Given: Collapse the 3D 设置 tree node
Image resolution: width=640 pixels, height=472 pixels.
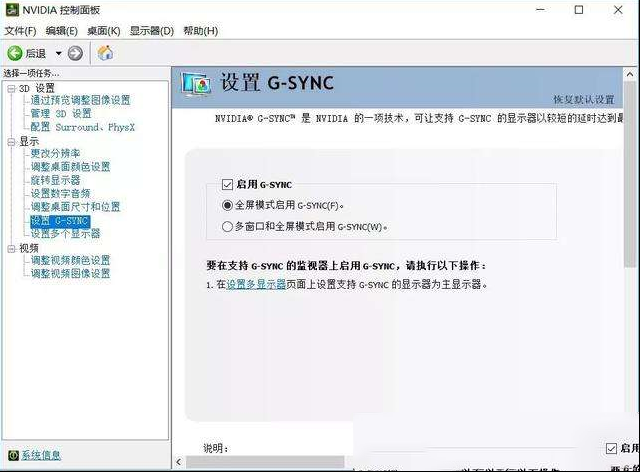Looking at the screenshot, I should coord(11,89).
